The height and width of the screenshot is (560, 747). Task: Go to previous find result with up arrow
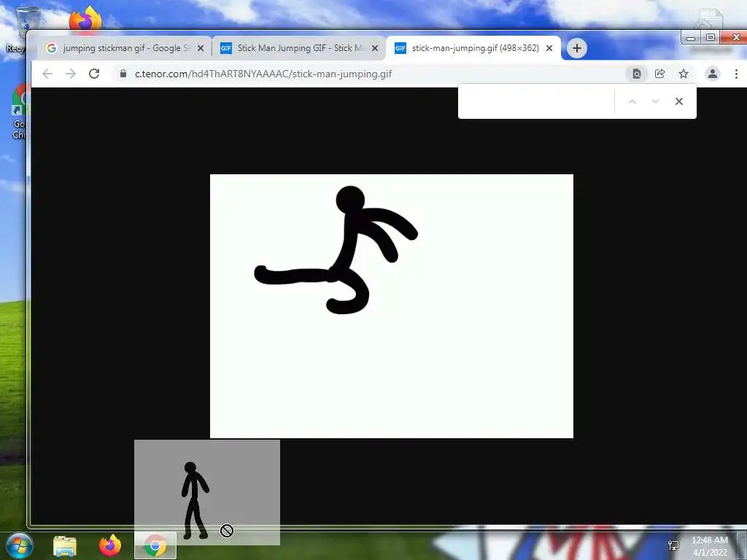[x=632, y=101]
